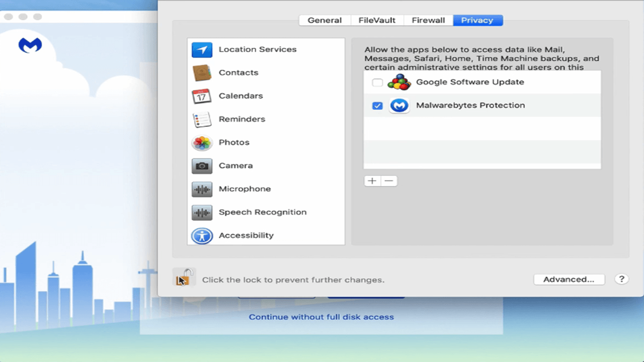Screen dimensions: 644x362
Task: Click the Accessibility icon
Action: click(x=202, y=236)
